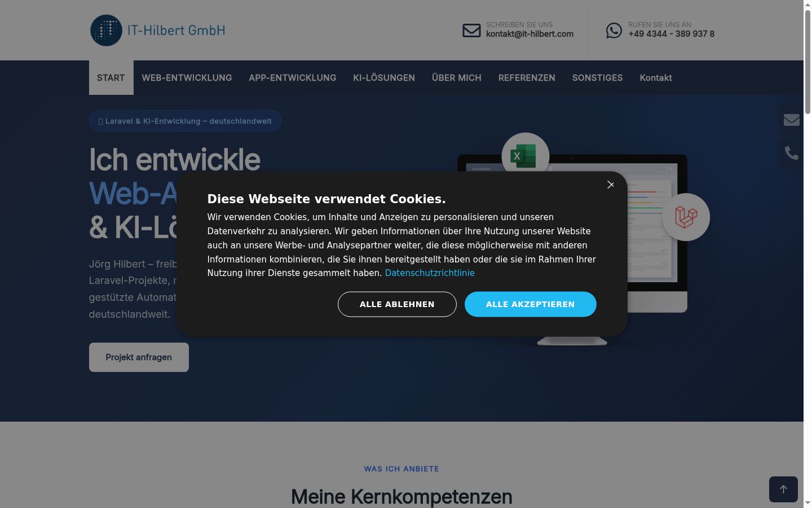The image size is (812, 508).
Task: Open the Datenschutzrichtlinie link
Action: 430,273
